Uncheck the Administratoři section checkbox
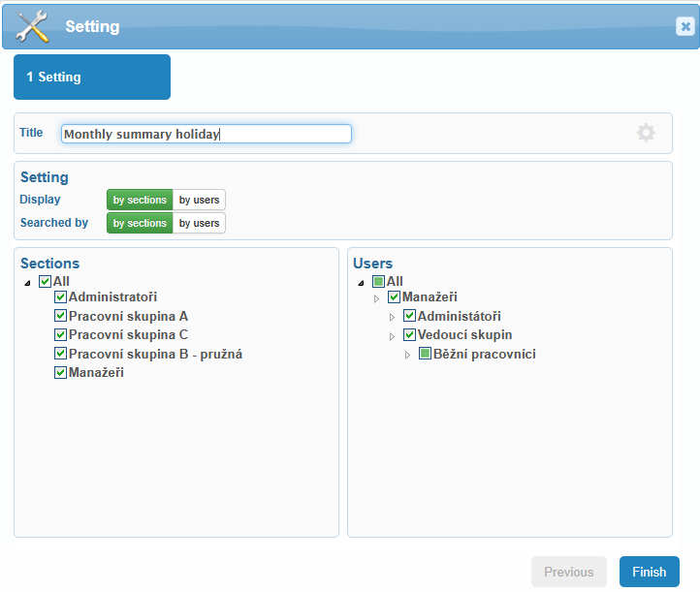 (x=60, y=296)
